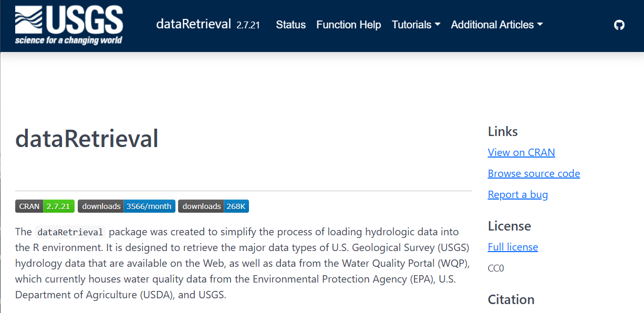This screenshot has width=644, height=313.
Task: Open the GitHub repository icon
Action: point(619,25)
